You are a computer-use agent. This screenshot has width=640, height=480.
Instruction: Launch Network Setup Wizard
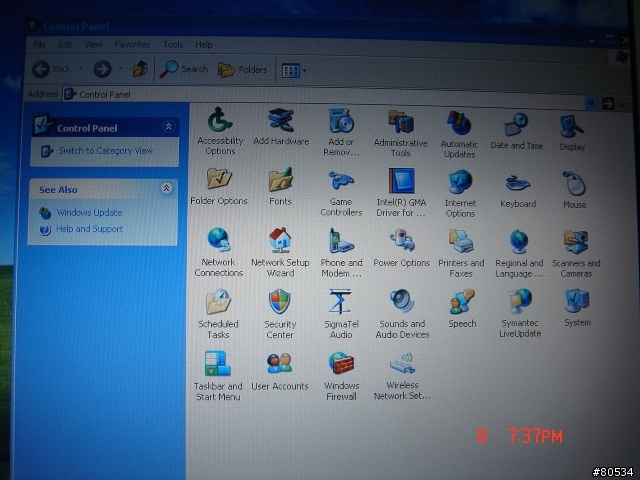280,253
